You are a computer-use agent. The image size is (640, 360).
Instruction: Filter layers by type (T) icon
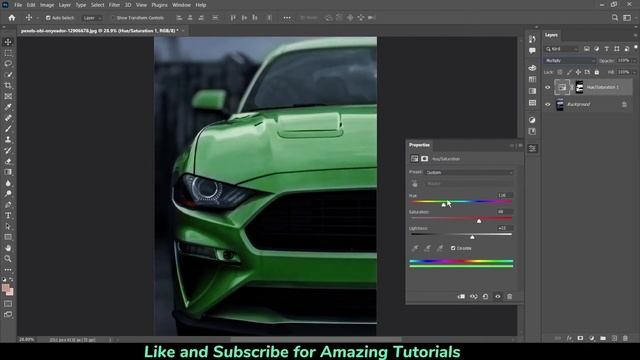click(x=607, y=49)
